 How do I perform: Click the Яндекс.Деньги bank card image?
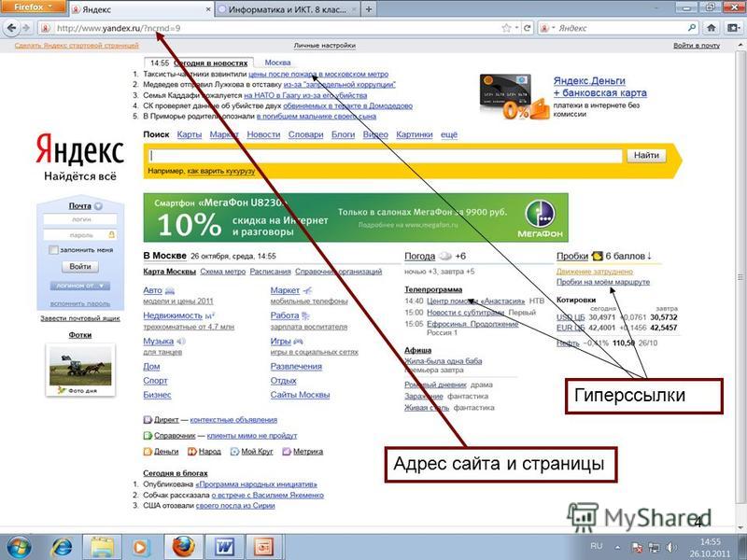click(513, 96)
